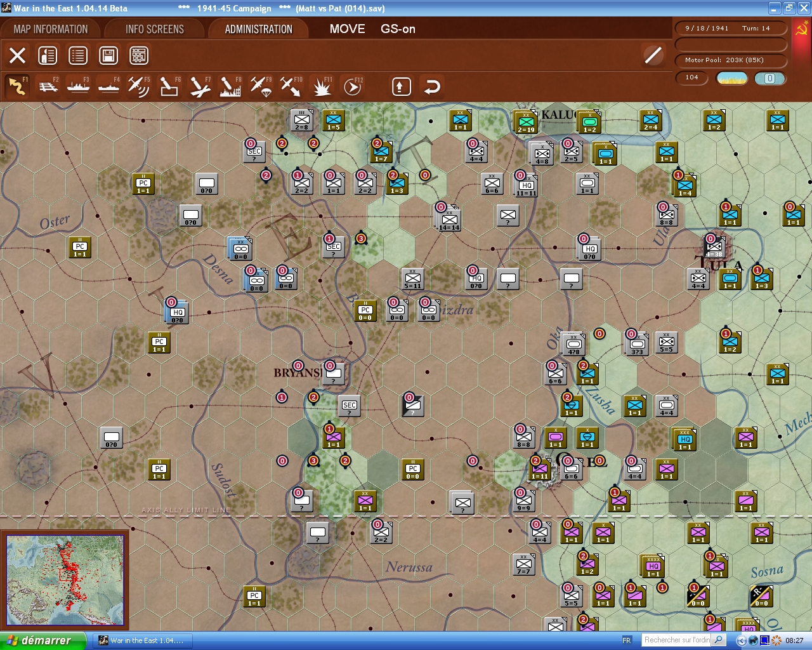
Task: Click the Motor Pool 203K readout
Action: pos(731,60)
